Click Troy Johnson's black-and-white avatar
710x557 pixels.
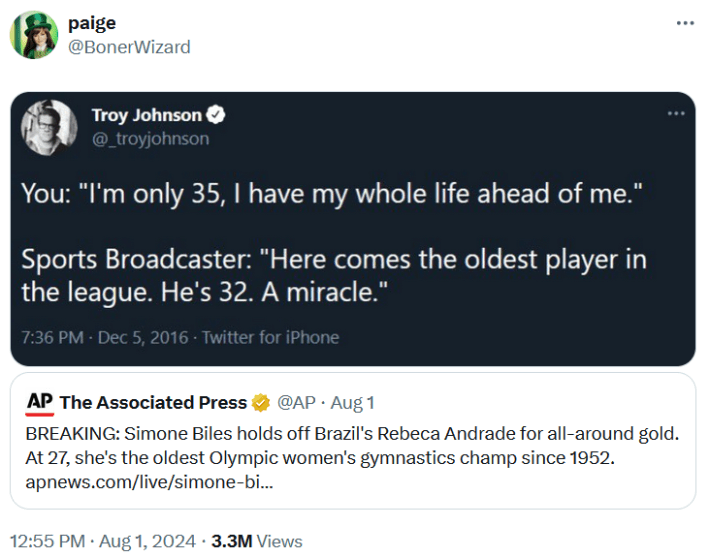point(49,127)
